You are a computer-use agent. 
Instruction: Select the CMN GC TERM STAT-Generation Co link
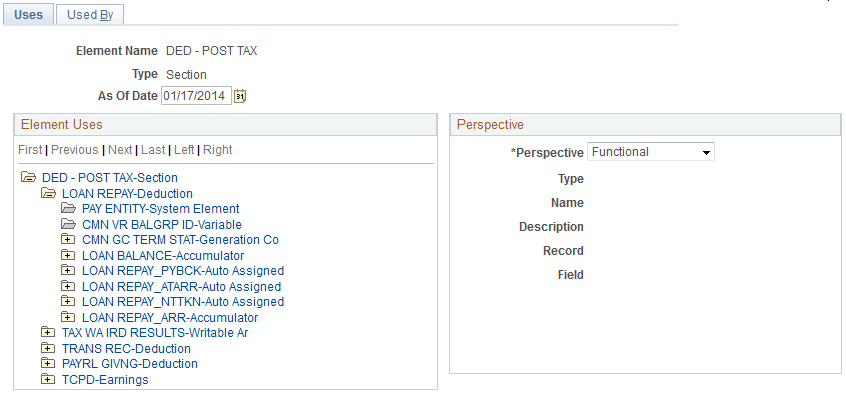(180, 240)
